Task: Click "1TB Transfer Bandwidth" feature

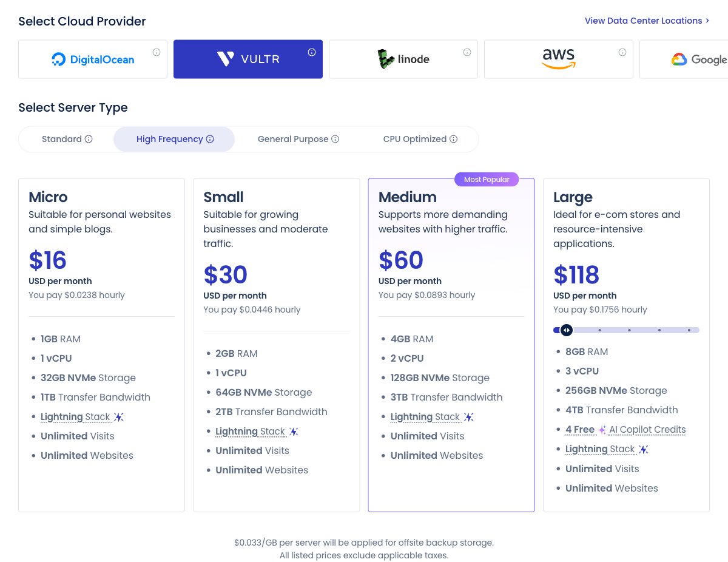Action: [x=95, y=398]
